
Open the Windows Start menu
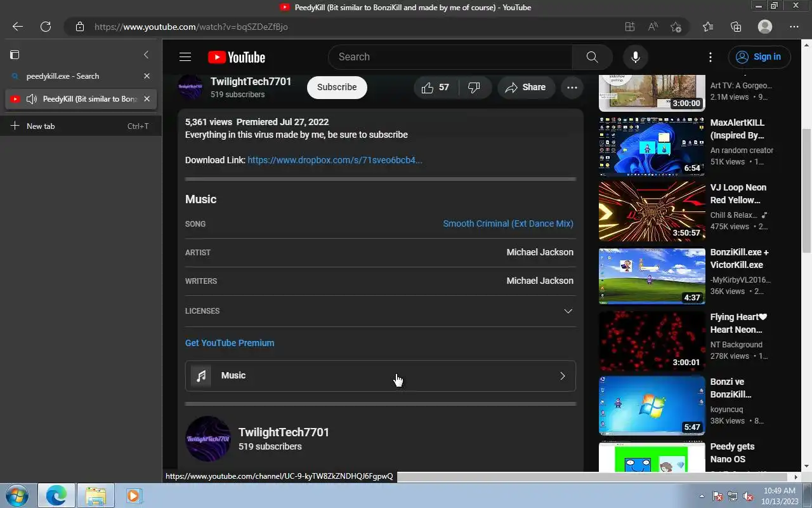pyautogui.click(x=17, y=495)
